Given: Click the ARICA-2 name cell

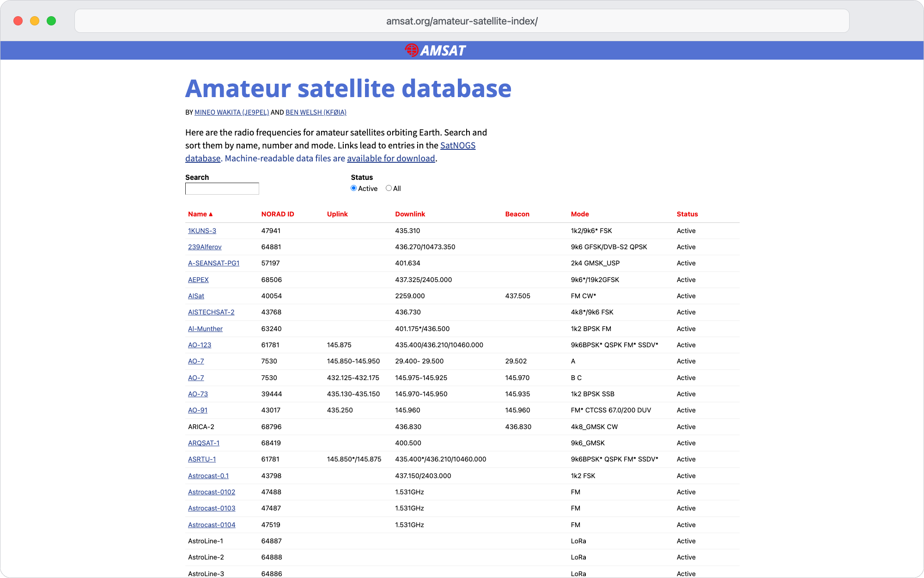Looking at the screenshot, I should tap(201, 427).
